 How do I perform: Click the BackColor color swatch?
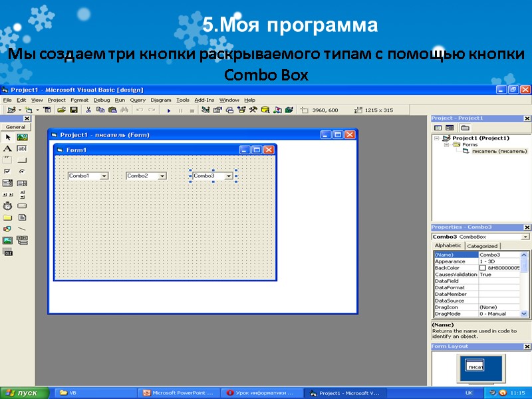click(x=483, y=268)
